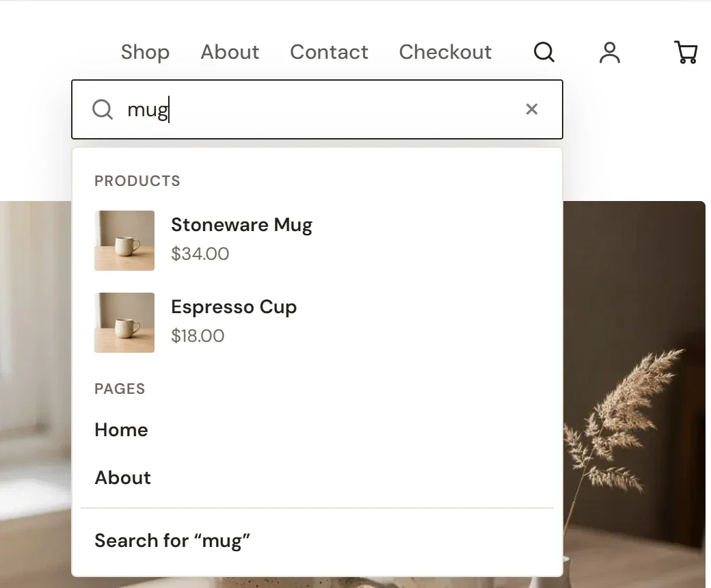Click the PAGES section heading

pos(120,388)
